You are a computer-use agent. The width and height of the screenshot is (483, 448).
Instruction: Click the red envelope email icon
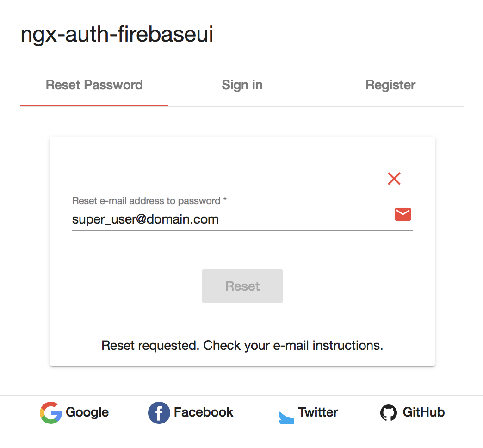coord(402,214)
